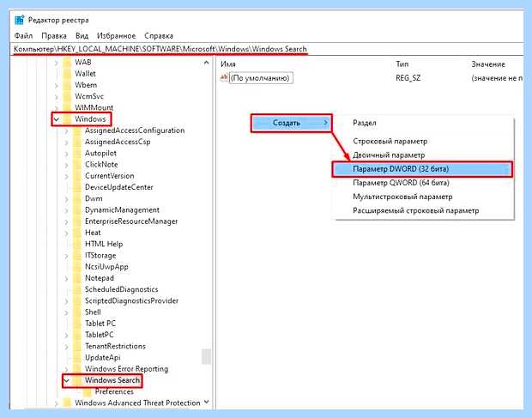This screenshot has height=418, width=532.
Task: Expand the CurrentVersion node
Action: 67,176
